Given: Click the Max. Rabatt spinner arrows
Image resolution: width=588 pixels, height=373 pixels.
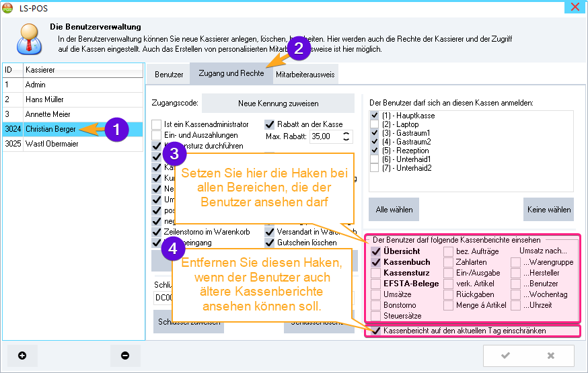Looking at the screenshot, I should point(346,136).
